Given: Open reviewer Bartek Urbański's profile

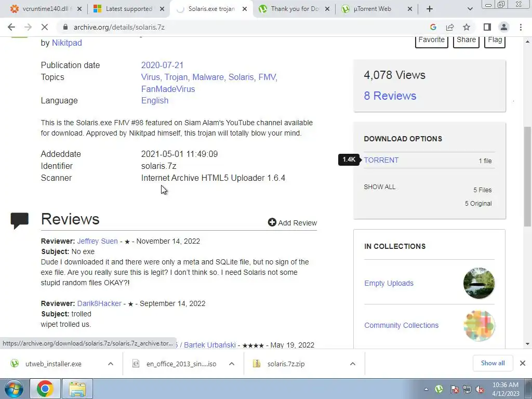Looking at the screenshot, I should [210, 345].
